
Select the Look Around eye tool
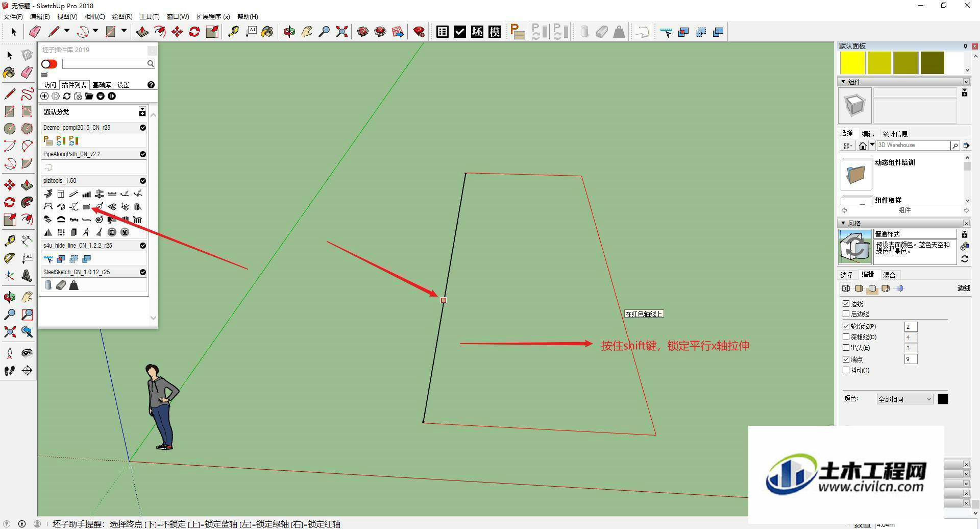pos(27,353)
